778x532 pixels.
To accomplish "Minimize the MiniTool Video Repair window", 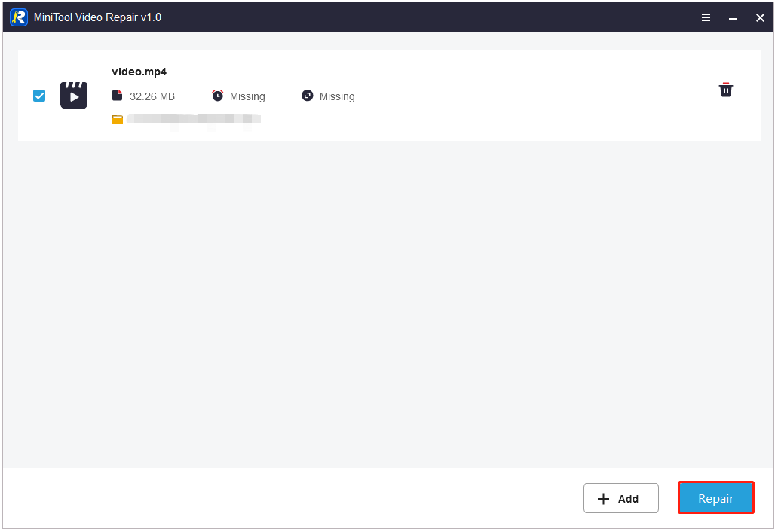I will [x=733, y=17].
